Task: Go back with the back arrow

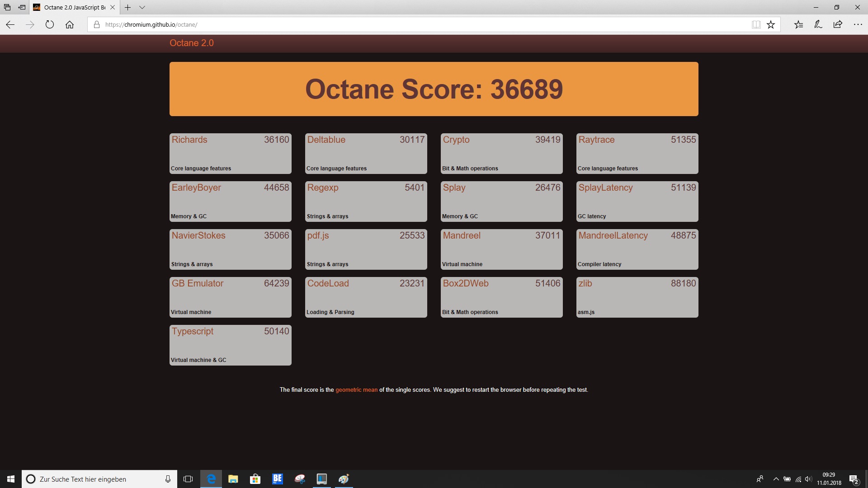Action: [x=10, y=25]
